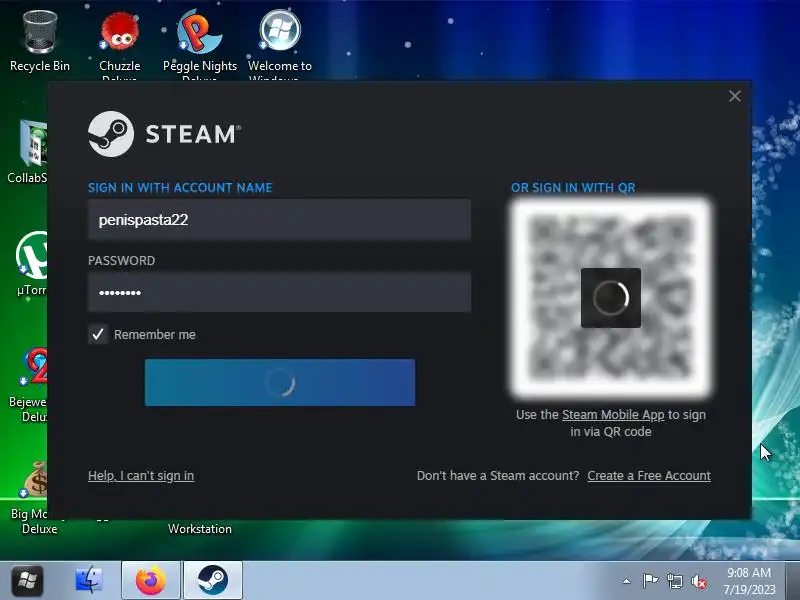Open the Welcome to Windows desktop icon
This screenshot has height=600, width=800.
[280, 43]
